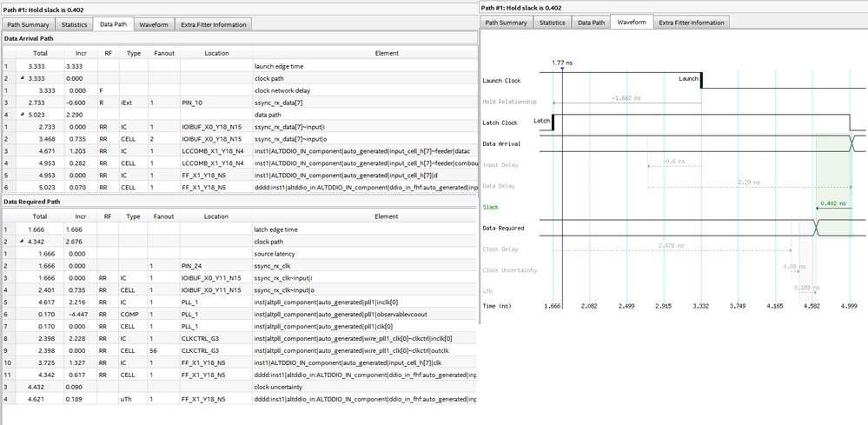Click the Latch edge marker on Latch Clock
The width and height of the screenshot is (868, 425).
point(553,123)
